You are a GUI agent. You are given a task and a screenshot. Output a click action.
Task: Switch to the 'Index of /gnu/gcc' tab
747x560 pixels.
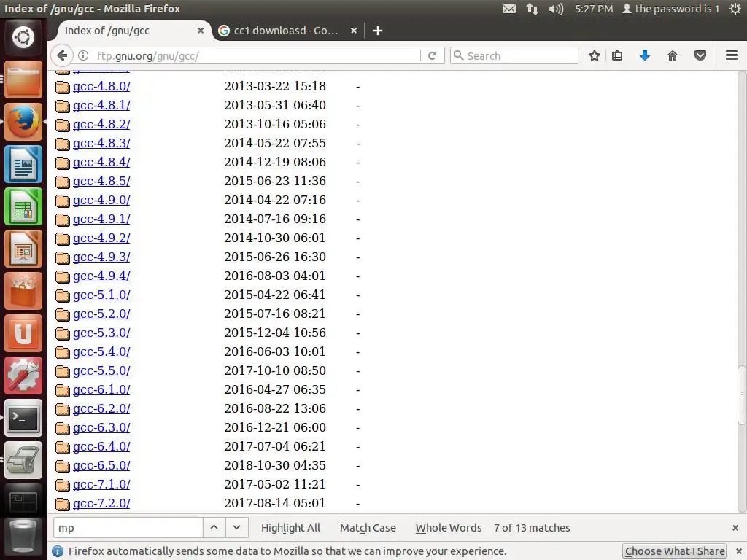[128, 31]
